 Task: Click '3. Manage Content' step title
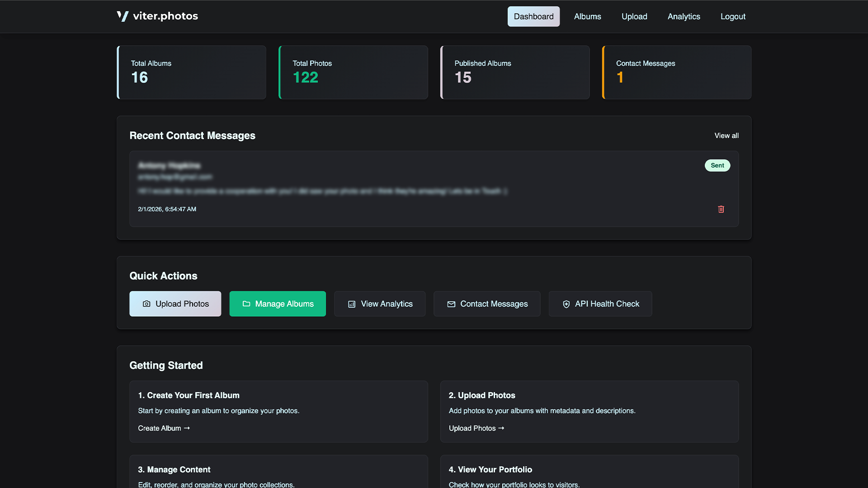[x=174, y=469]
